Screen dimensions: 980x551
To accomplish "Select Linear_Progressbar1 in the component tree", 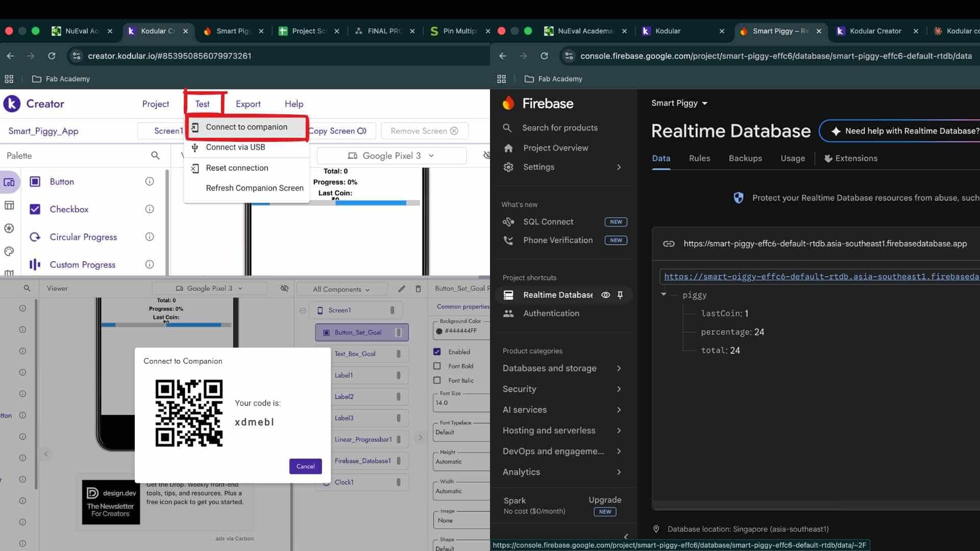I will click(362, 439).
